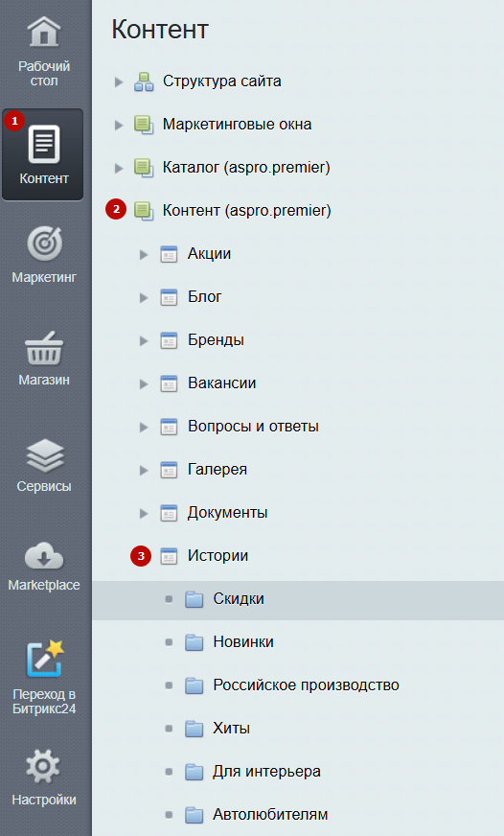This screenshot has height=836, width=504.
Task: Open the Сервисы layers icon
Action: (45, 456)
